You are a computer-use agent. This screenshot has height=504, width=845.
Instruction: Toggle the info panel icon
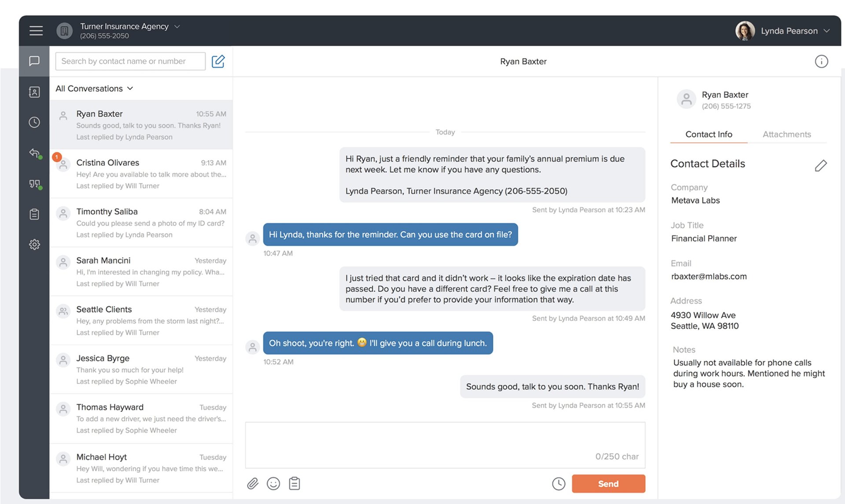click(x=821, y=61)
